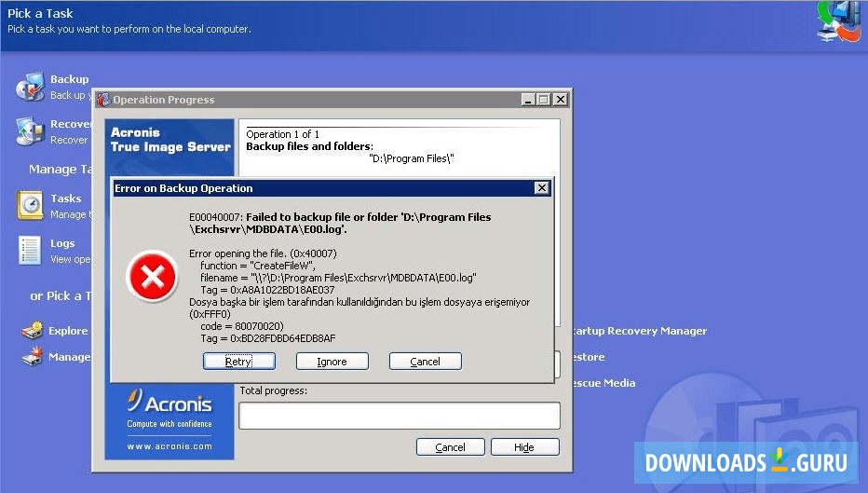Open the Logs list icon
The width and height of the screenshot is (868, 493).
click(x=30, y=251)
